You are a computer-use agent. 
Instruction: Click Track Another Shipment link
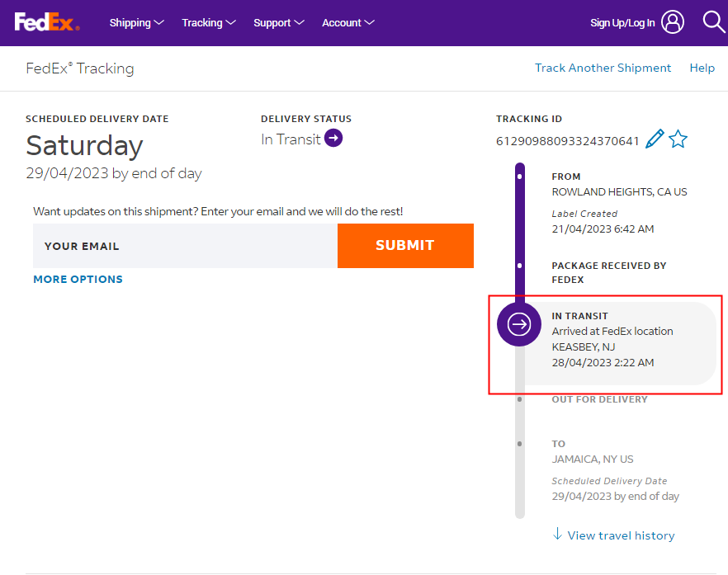(x=603, y=68)
